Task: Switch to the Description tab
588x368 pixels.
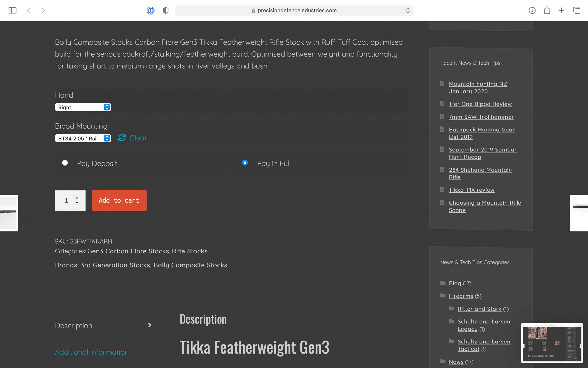Action: (x=74, y=325)
